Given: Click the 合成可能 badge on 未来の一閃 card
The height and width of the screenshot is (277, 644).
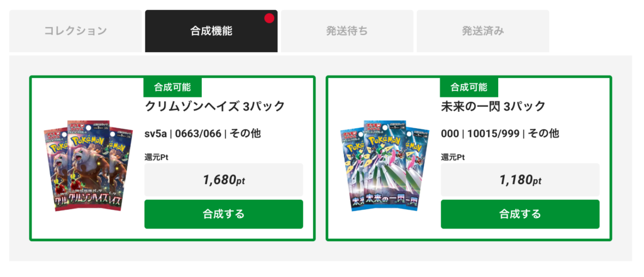Looking at the screenshot, I should coord(469,87).
